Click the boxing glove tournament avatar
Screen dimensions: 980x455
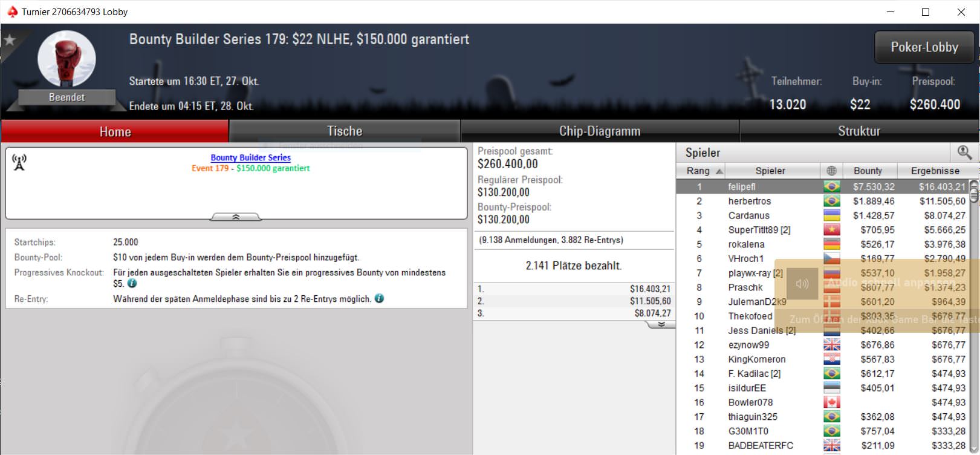tap(67, 59)
